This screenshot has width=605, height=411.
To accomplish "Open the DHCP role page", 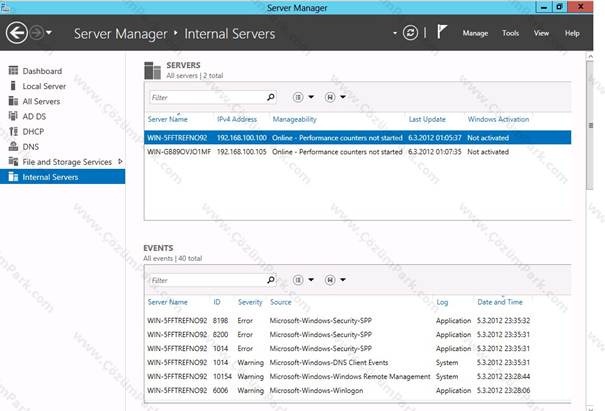I will click(x=33, y=132).
